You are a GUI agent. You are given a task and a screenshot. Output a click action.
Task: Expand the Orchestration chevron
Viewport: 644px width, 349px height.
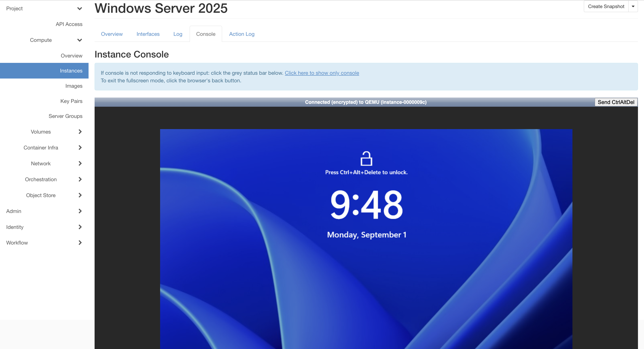[80, 179]
